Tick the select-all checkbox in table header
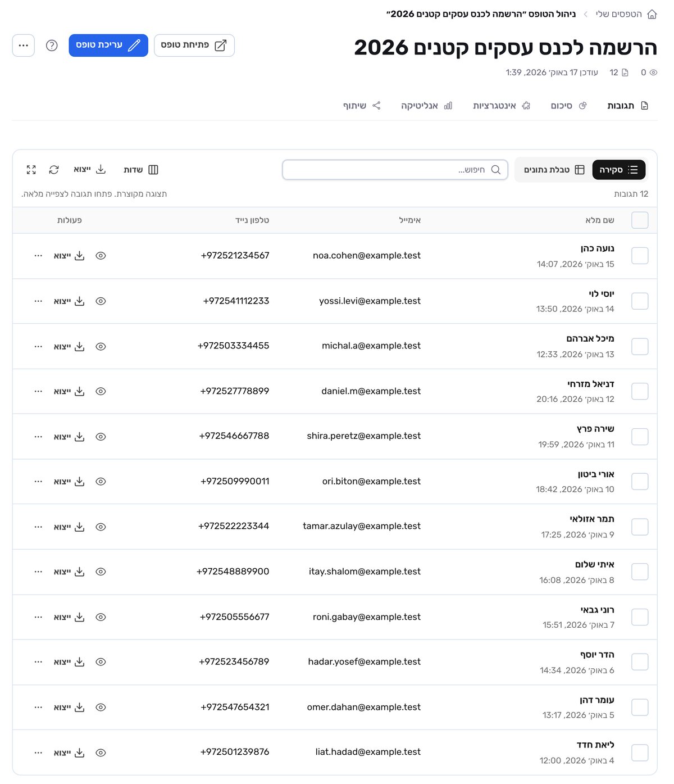Image resolution: width=674 pixels, height=784 pixels. [640, 220]
